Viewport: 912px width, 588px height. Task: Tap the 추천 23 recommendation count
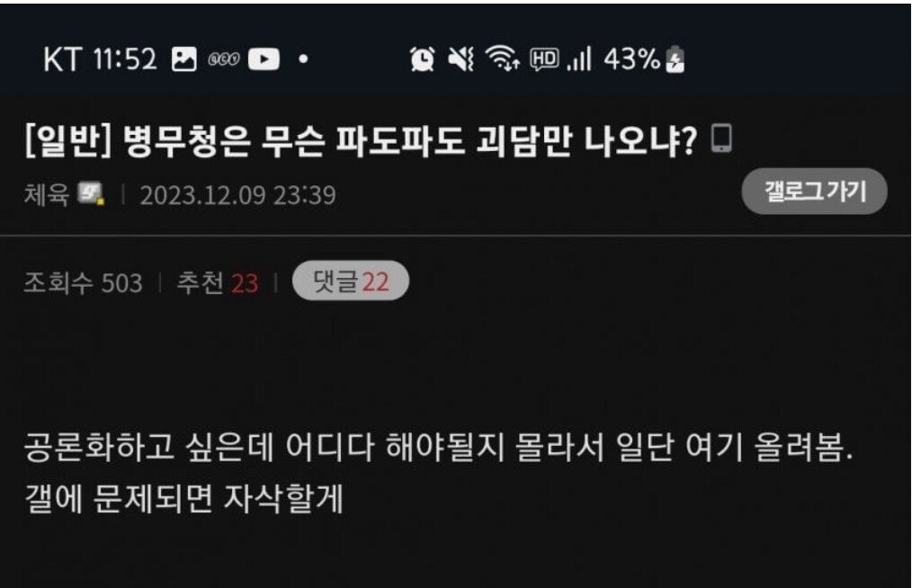(218, 282)
